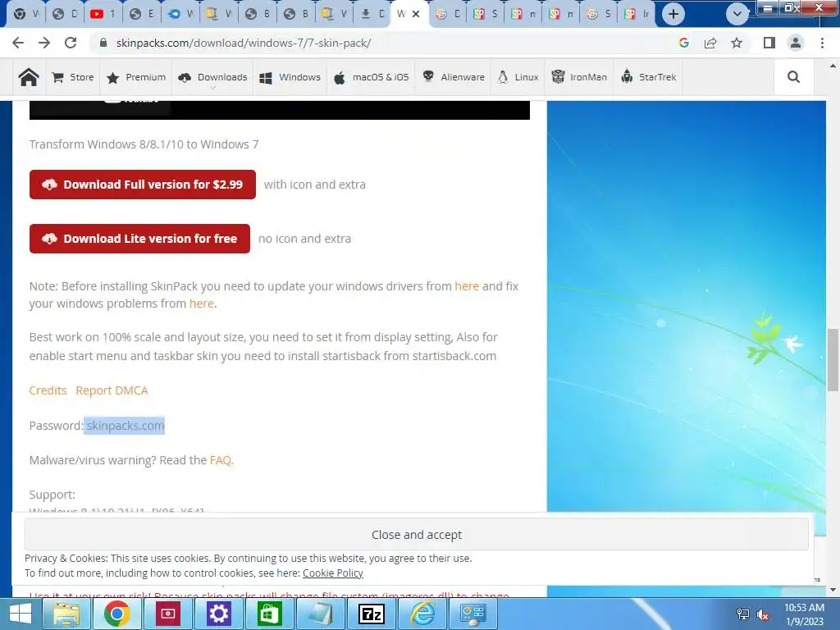Click the page vertical scrollbar thumb
Image resolution: width=840 pixels, height=630 pixels.
(x=833, y=360)
